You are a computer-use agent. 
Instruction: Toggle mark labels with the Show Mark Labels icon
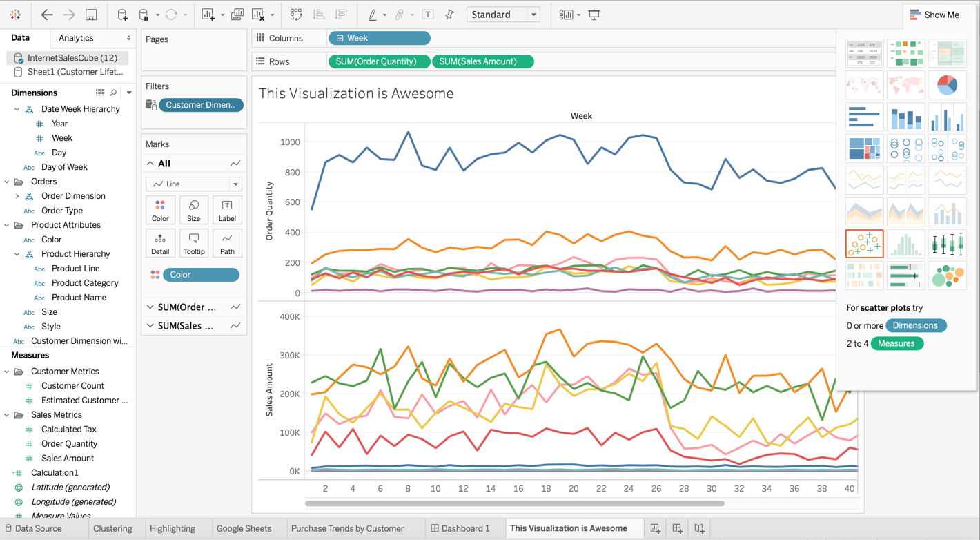click(x=565, y=15)
